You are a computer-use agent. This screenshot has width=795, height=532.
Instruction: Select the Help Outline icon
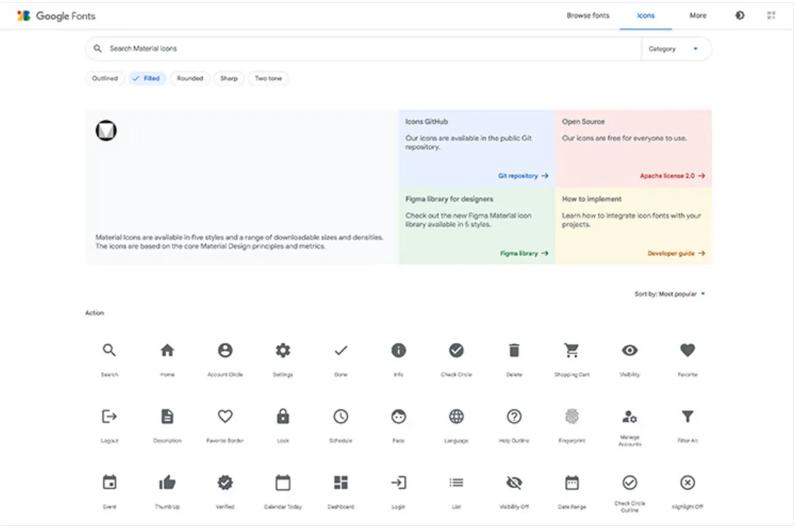point(514,416)
